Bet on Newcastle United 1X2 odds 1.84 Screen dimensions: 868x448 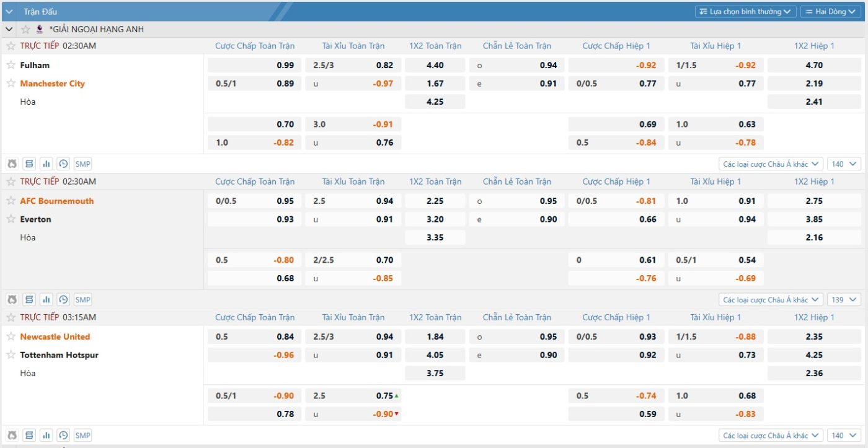pos(435,337)
